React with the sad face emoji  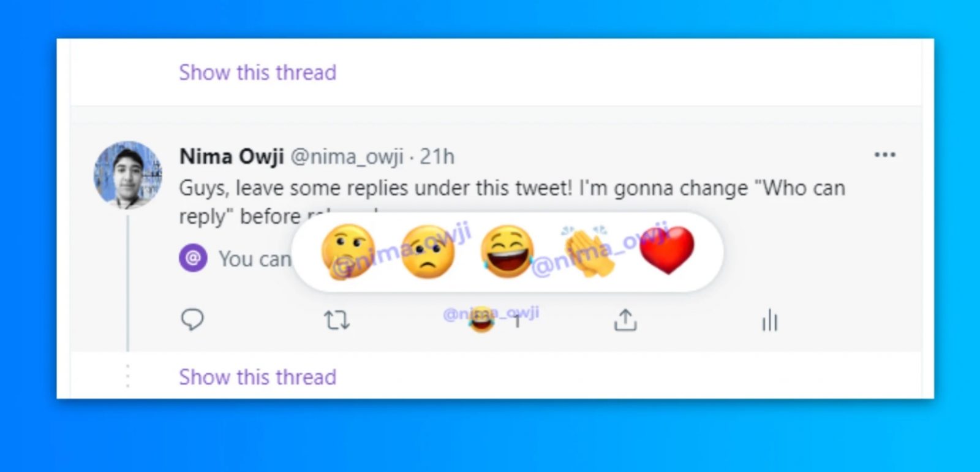(x=428, y=251)
